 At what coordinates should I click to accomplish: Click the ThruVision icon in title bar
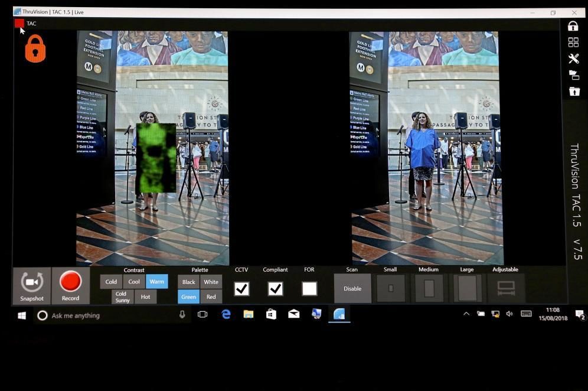(17, 12)
